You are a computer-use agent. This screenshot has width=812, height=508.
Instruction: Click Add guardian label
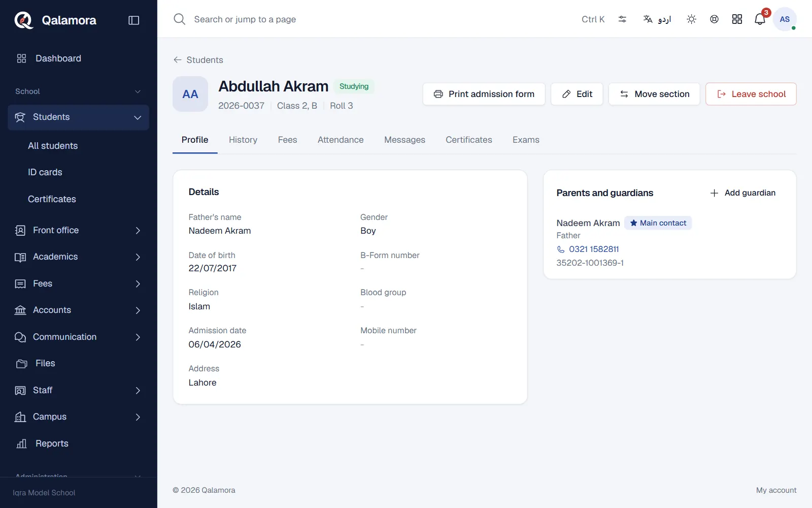[x=750, y=193]
